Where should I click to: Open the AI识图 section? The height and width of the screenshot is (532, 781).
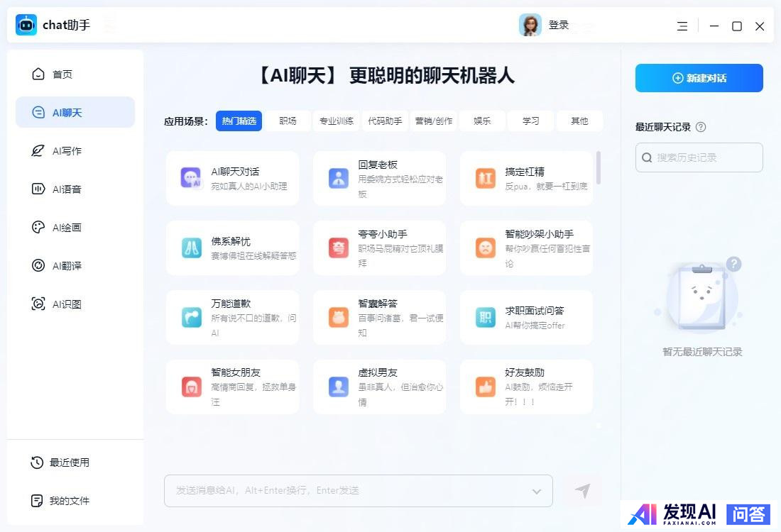tap(67, 304)
